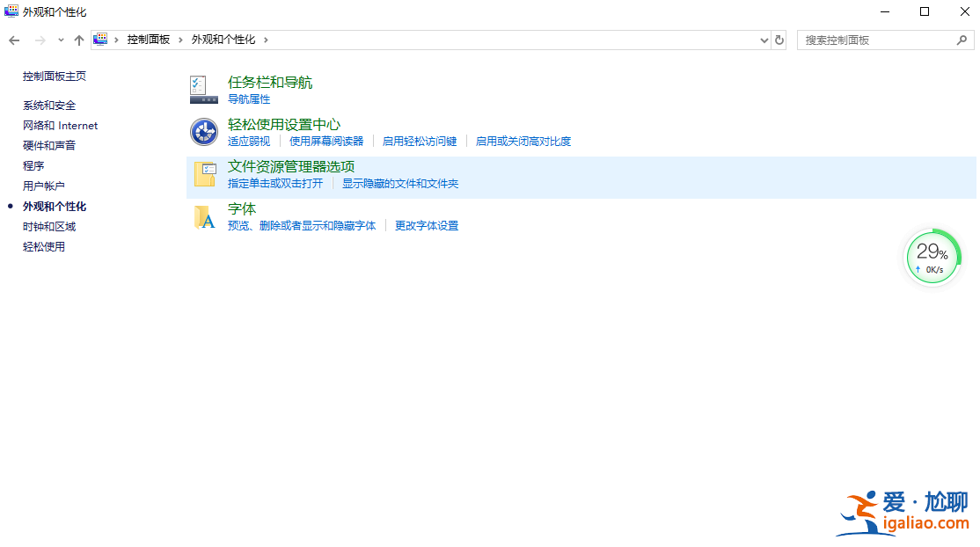Click 启用或关闭高对比度
The height and width of the screenshot is (547, 980).
click(x=523, y=141)
